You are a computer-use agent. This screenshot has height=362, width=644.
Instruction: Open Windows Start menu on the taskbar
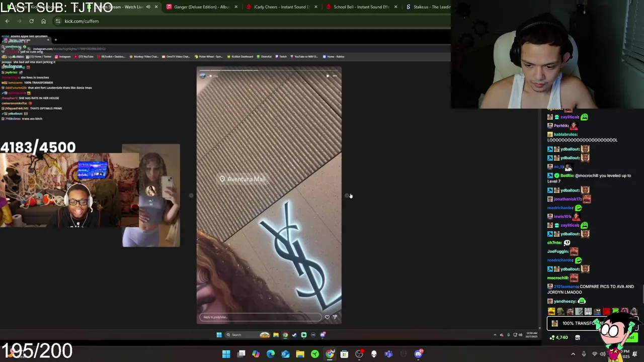pos(226,354)
